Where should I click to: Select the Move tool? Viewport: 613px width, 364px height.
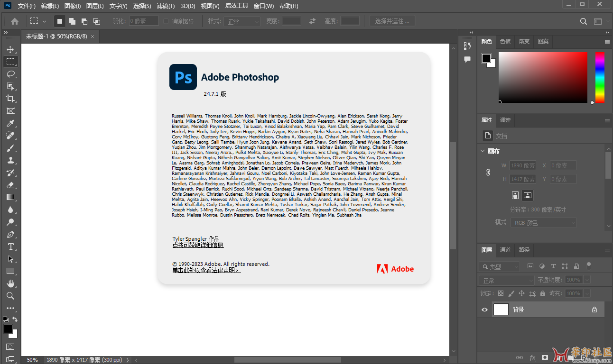click(10, 49)
